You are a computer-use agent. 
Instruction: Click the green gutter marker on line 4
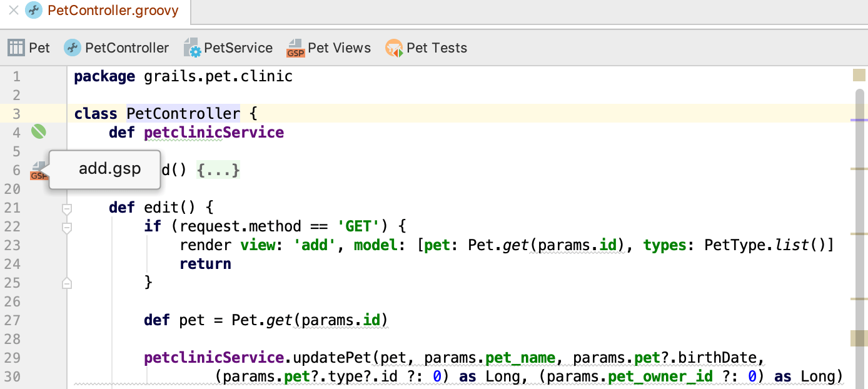point(38,132)
